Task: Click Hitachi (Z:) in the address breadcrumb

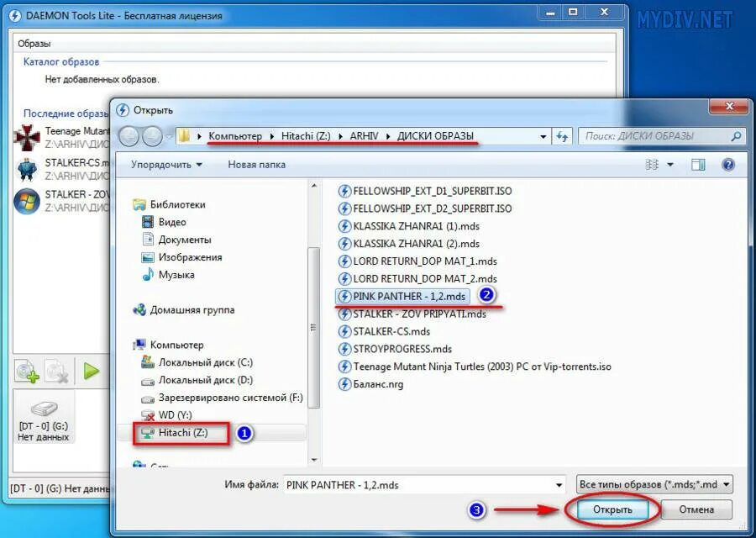Action: click(x=306, y=136)
